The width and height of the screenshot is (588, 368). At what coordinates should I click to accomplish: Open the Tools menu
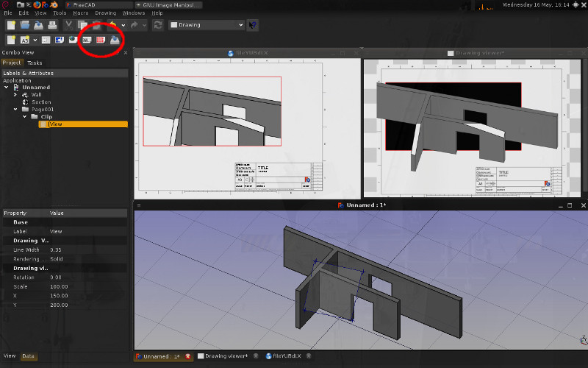(x=60, y=13)
